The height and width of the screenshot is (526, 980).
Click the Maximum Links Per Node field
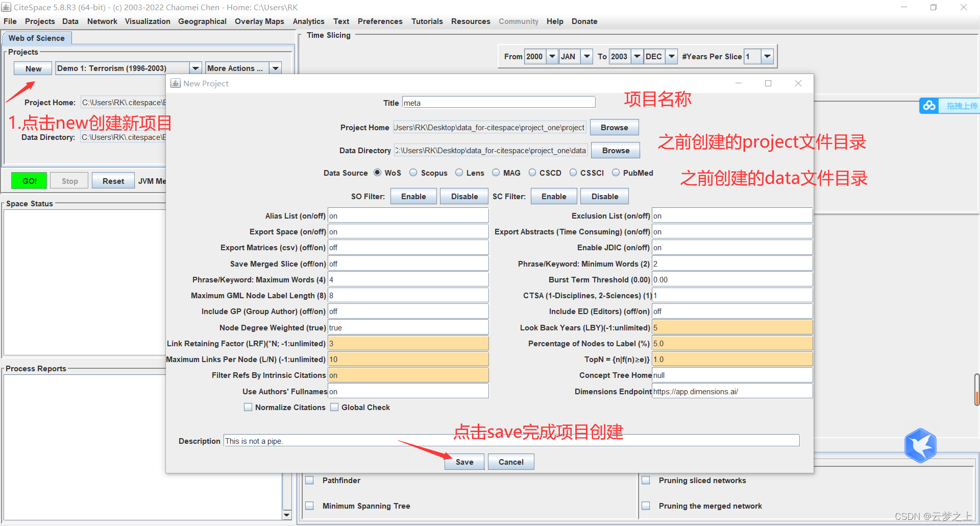pos(408,359)
